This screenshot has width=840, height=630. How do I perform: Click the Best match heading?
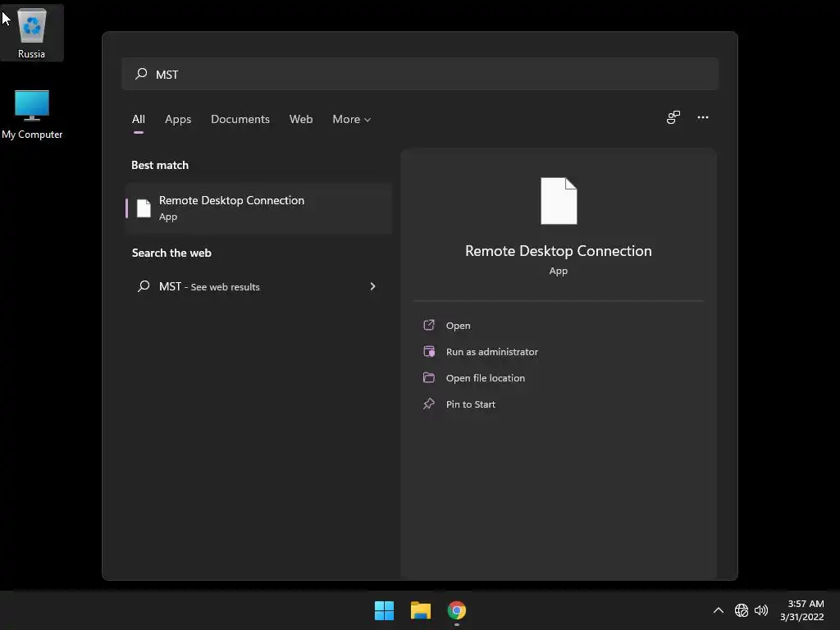pyautogui.click(x=160, y=165)
